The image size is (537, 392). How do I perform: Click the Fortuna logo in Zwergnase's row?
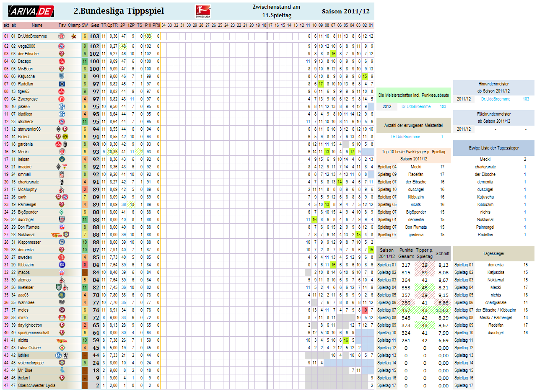pyautogui.click(x=62, y=99)
